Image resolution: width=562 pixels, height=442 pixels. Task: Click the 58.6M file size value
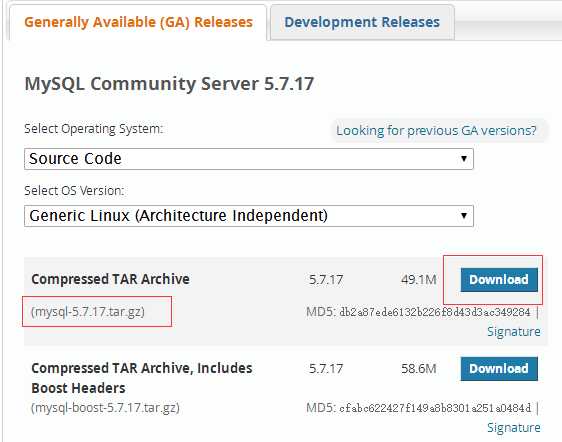click(419, 369)
